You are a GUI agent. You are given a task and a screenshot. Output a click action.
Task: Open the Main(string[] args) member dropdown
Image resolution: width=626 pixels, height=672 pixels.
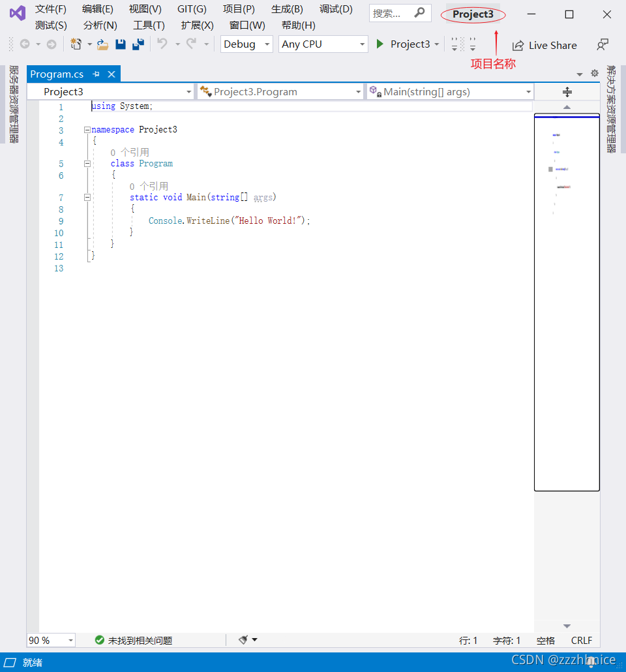pyautogui.click(x=450, y=92)
